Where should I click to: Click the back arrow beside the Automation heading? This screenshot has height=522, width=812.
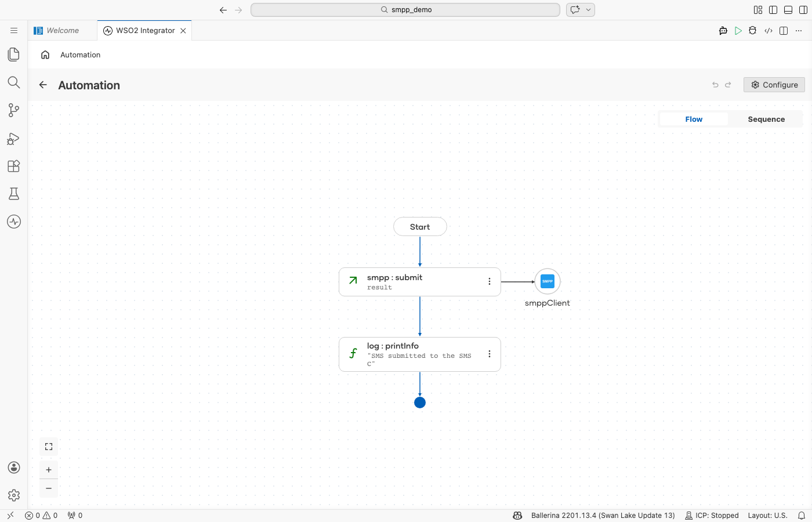[43, 85]
